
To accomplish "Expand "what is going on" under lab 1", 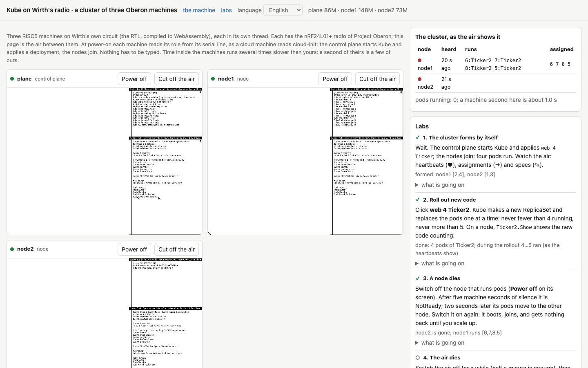I will [x=440, y=185].
